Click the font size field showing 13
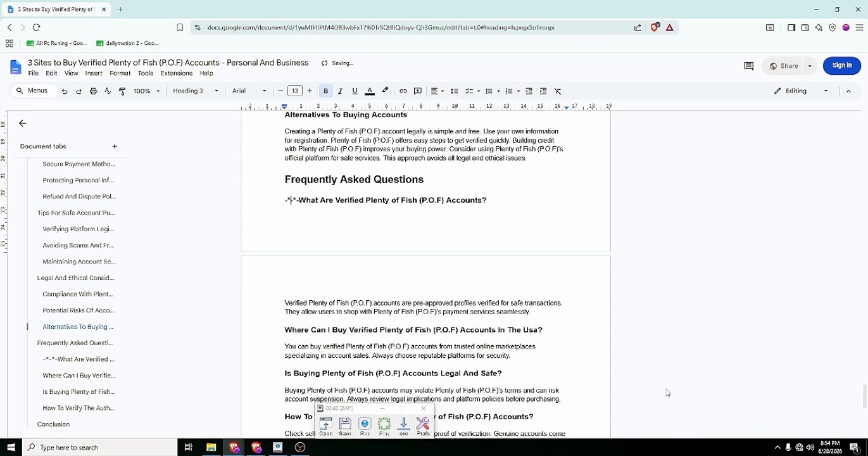The height and width of the screenshot is (456, 868). tap(295, 91)
